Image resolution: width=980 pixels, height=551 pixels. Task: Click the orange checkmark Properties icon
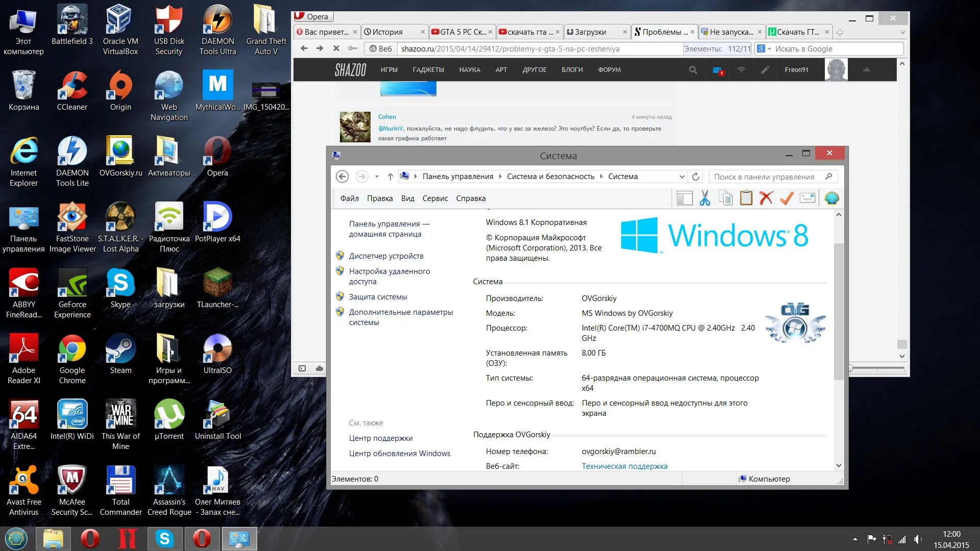tap(787, 198)
